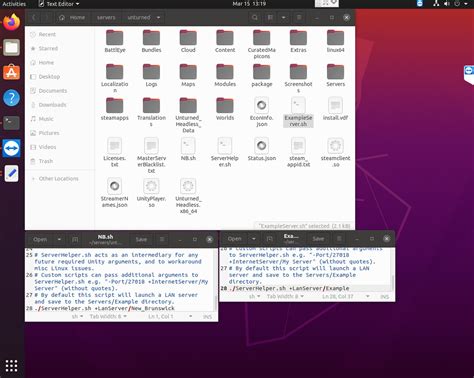Launch Firefox from the dock
Image resolution: width=474 pixels, height=378 pixels.
[x=12, y=22]
